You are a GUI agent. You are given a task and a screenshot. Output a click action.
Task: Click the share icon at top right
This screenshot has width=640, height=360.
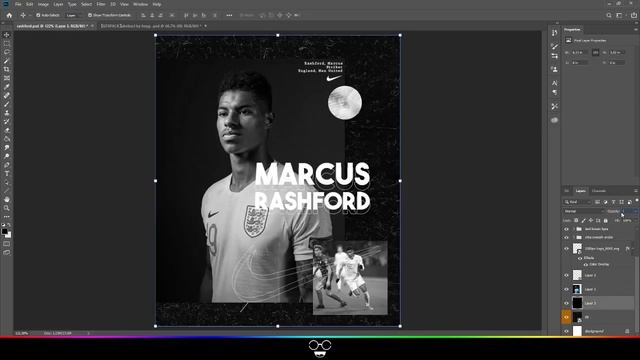click(x=634, y=15)
